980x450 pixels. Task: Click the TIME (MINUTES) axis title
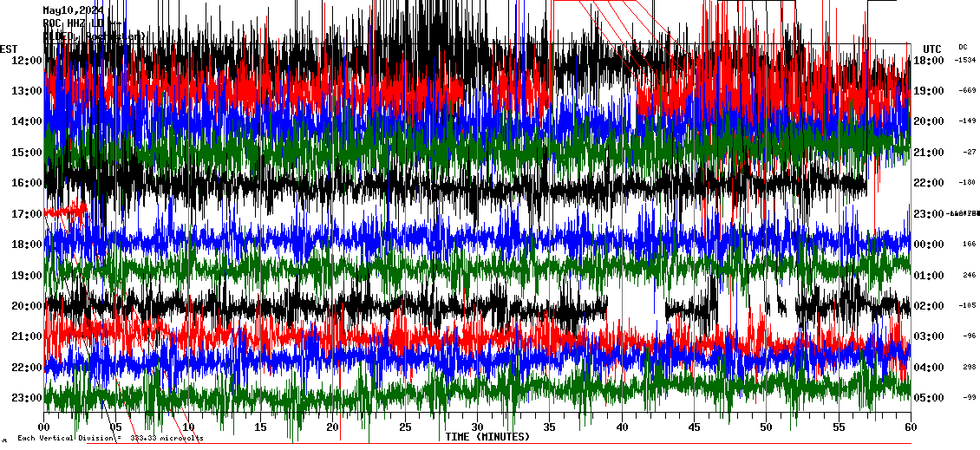coord(487,437)
